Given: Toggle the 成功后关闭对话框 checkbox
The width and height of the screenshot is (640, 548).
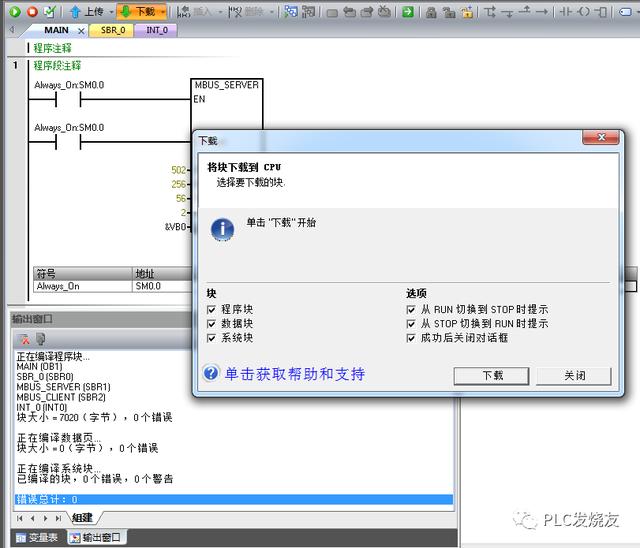Looking at the screenshot, I should pyautogui.click(x=411, y=338).
